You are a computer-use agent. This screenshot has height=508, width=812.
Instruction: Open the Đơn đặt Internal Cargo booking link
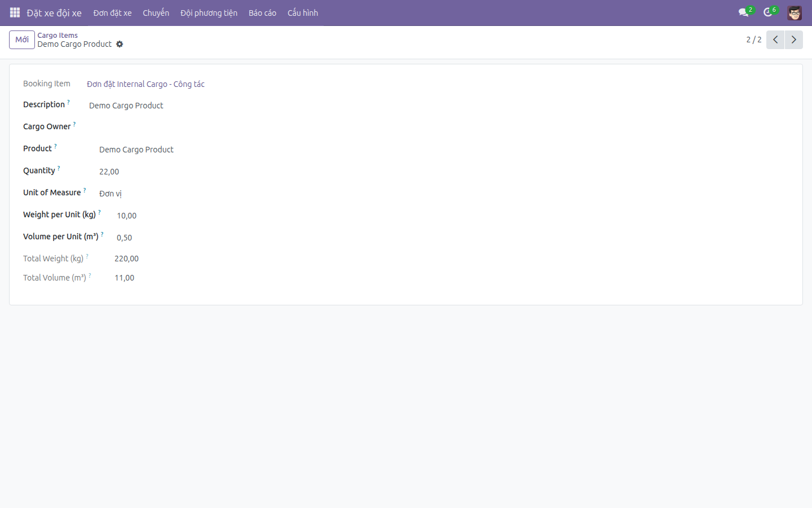pyautogui.click(x=145, y=84)
